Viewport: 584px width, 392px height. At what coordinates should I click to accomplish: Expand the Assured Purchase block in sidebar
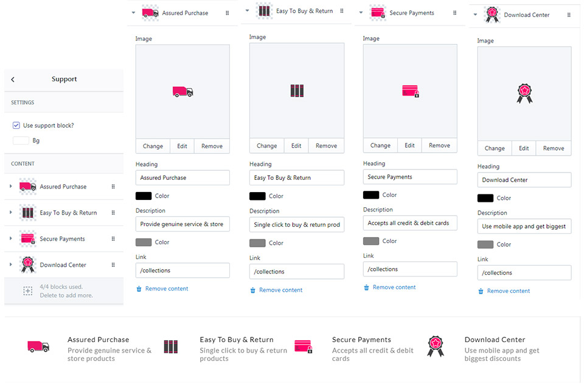[11, 187]
